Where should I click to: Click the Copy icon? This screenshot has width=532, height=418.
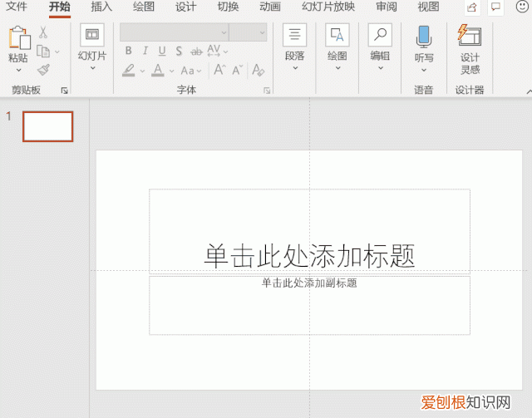click(x=43, y=52)
